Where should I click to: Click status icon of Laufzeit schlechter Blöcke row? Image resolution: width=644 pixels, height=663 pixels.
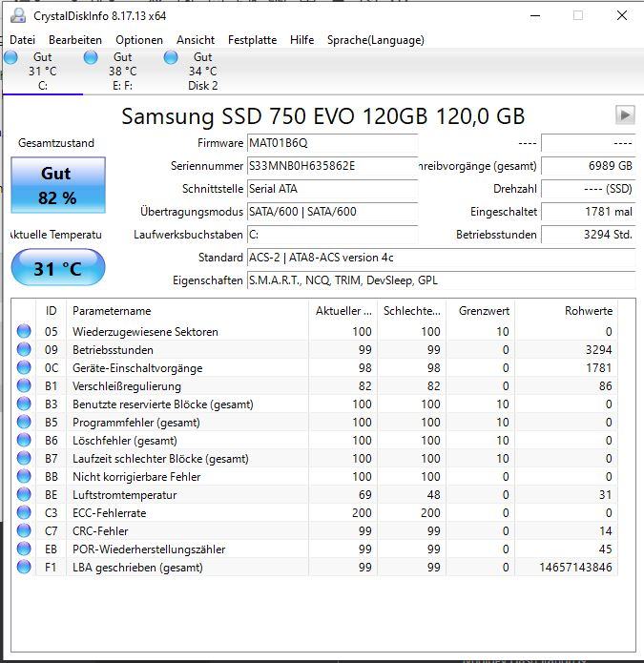click(24, 458)
